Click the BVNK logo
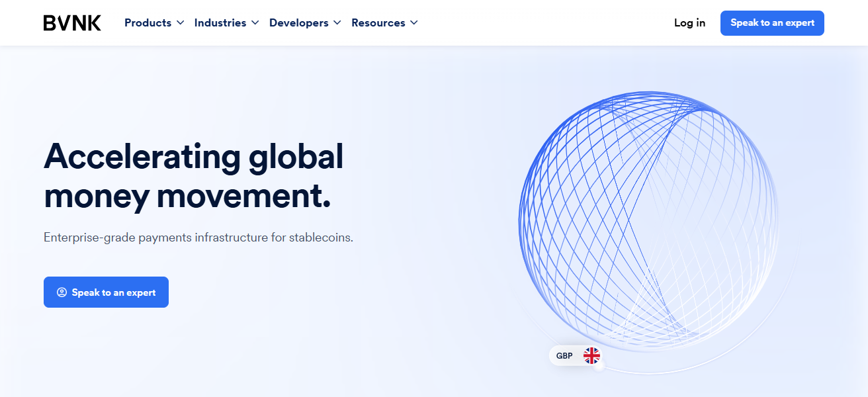868x397 pixels. (72, 23)
